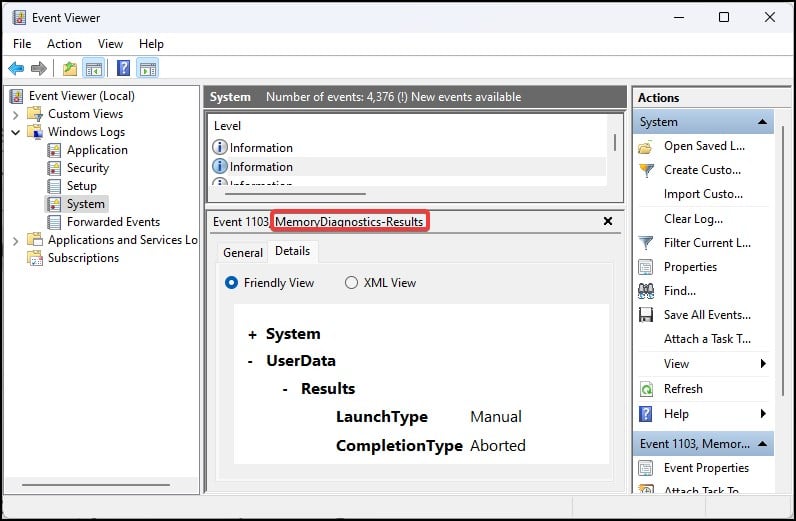Click the Aborted CompletionType value
The image size is (796, 521).
point(498,446)
